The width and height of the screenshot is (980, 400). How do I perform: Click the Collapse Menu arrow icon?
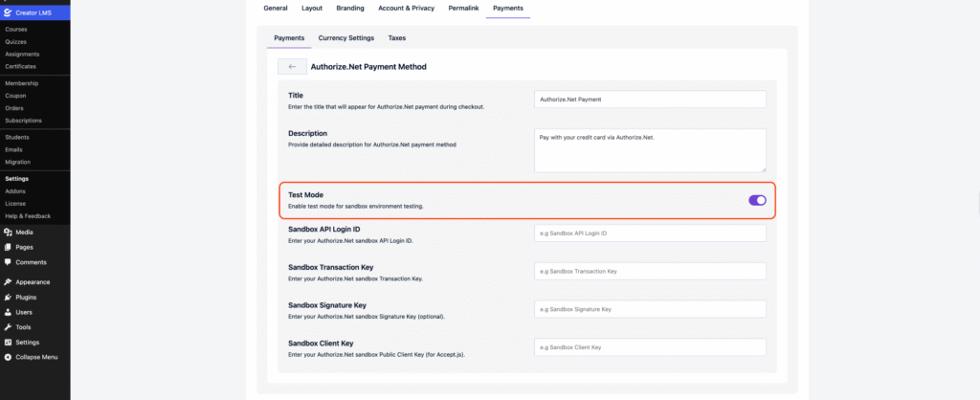click(x=8, y=357)
